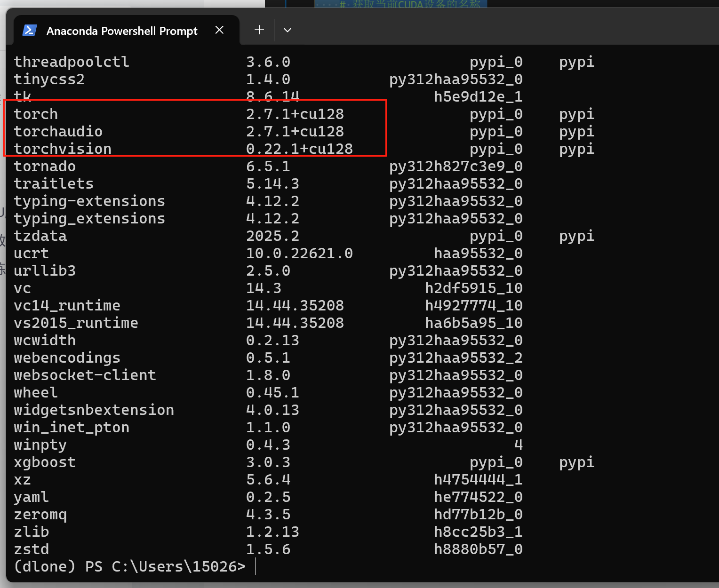Viewport: 719px width, 588px height.
Task: Click the vc14_runtime package name
Action: click(x=67, y=306)
